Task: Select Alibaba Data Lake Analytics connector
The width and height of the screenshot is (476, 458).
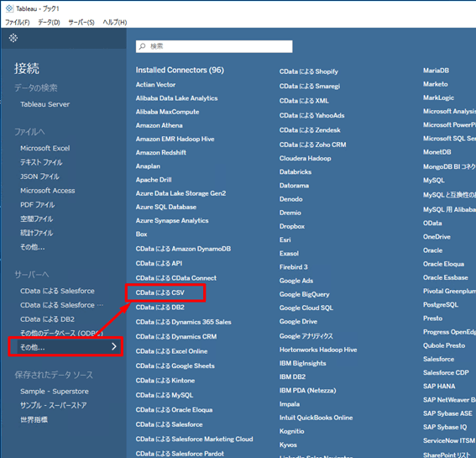Action: (176, 98)
